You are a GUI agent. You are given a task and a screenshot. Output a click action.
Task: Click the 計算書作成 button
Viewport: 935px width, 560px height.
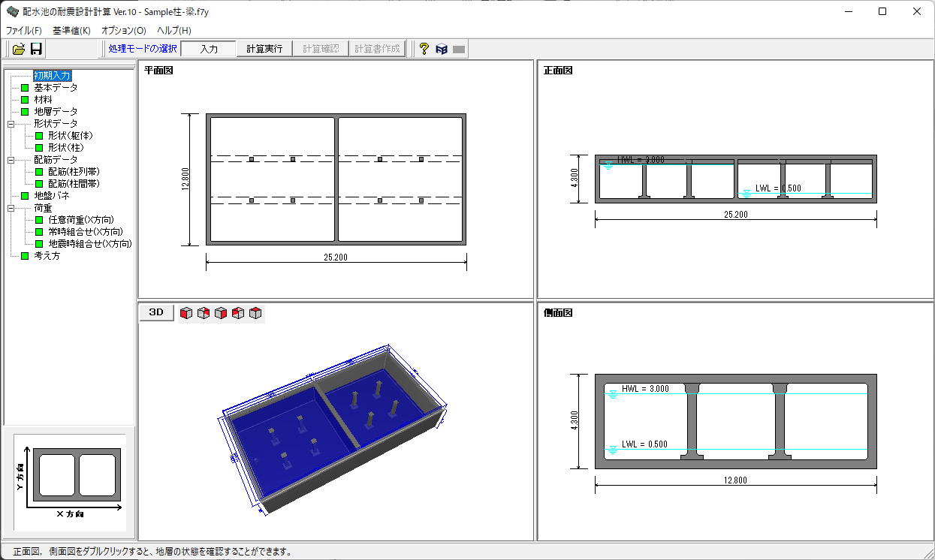tap(378, 49)
